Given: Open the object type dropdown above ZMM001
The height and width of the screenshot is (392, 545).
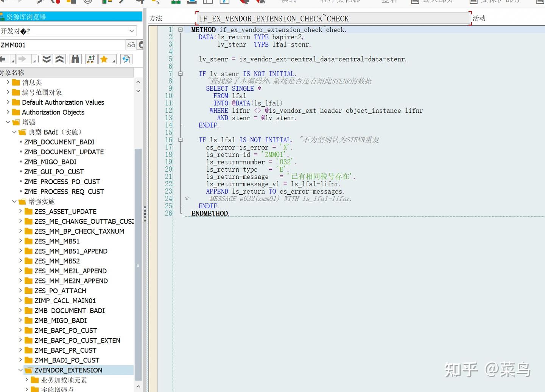Looking at the screenshot, I should point(131,31).
